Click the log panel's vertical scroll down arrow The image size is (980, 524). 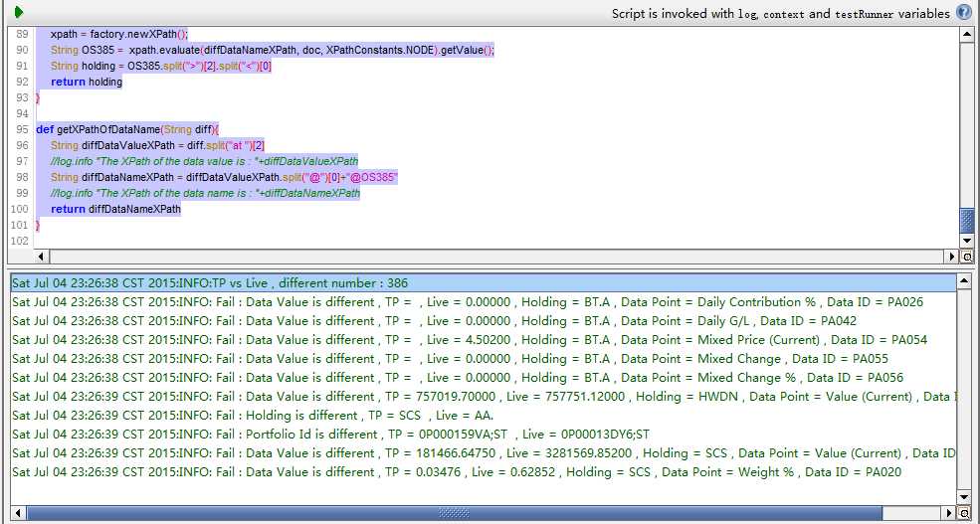click(x=966, y=498)
